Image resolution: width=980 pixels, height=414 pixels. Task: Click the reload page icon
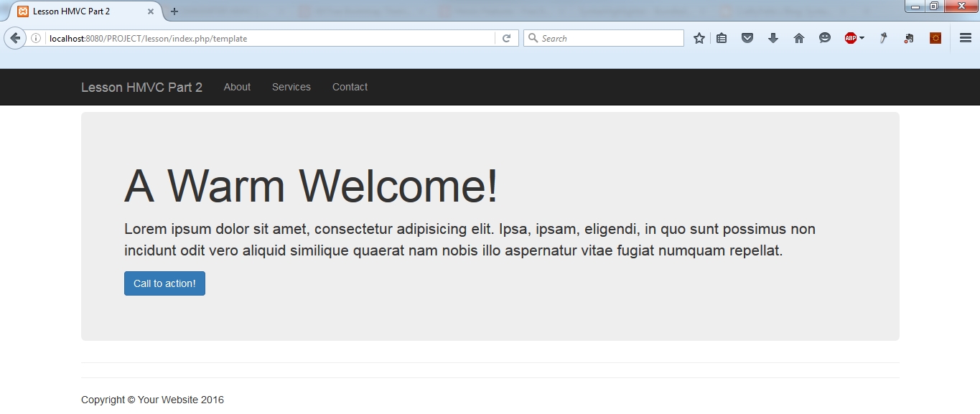point(507,37)
